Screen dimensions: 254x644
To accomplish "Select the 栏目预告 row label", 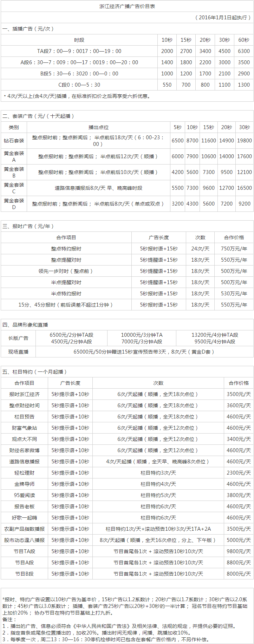I will click(x=25, y=417).
